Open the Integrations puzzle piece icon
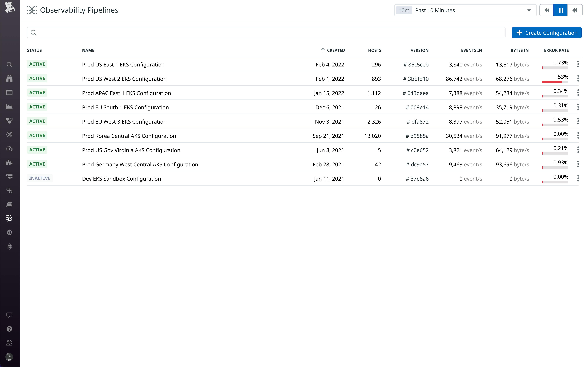Screen dimensions: 588x367 [9, 163]
